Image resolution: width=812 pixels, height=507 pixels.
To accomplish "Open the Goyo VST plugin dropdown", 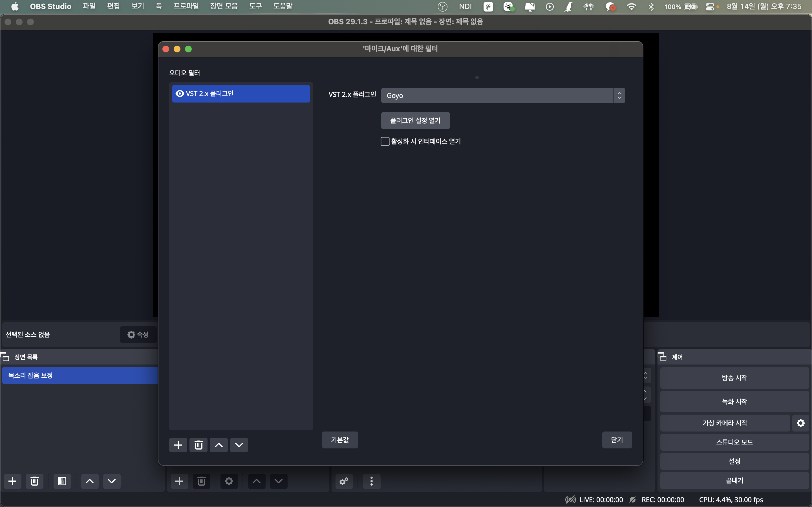I will pyautogui.click(x=503, y=95).
